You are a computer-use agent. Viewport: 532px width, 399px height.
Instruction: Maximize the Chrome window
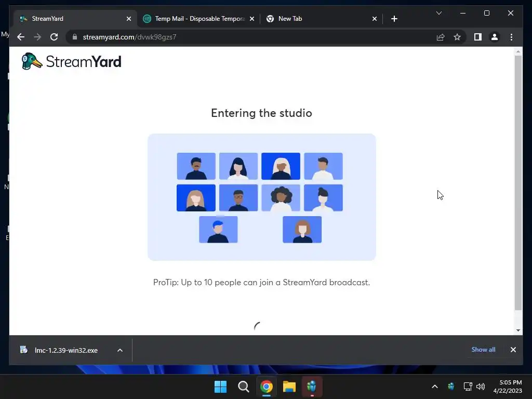[x=486, y=13]
